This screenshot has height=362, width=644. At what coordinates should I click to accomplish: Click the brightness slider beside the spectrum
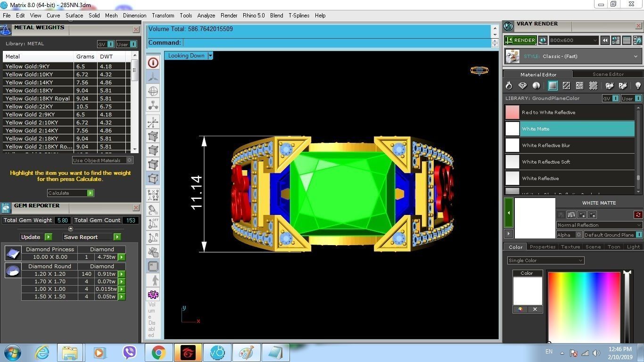click(627, 306)
